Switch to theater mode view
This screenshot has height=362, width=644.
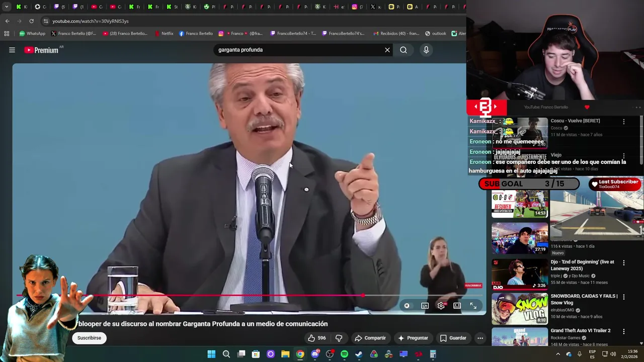pos(457,306)
